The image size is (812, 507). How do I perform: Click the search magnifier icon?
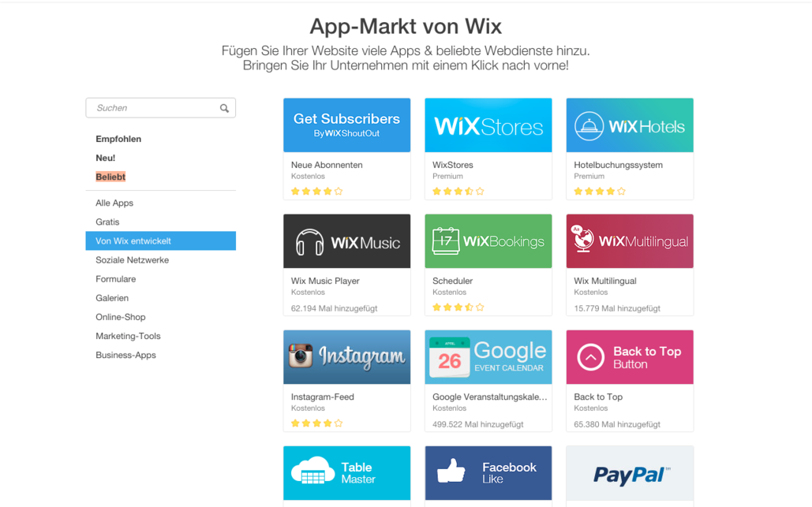[224, 108]
